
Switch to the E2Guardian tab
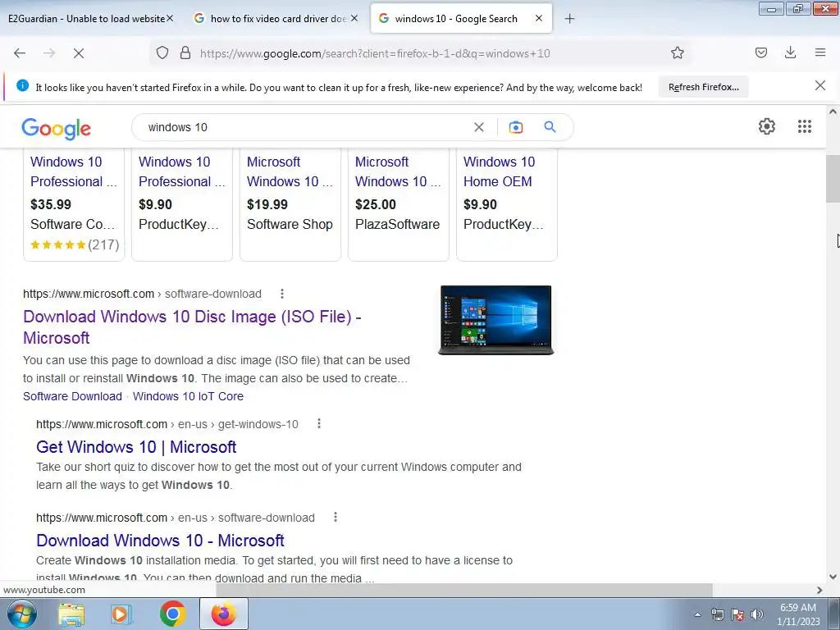pyautogui.click(x=87, y=19)
